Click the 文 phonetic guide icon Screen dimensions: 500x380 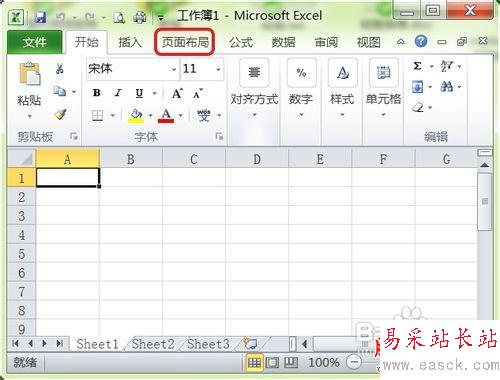pyautogui.click(x=204, y=115)
